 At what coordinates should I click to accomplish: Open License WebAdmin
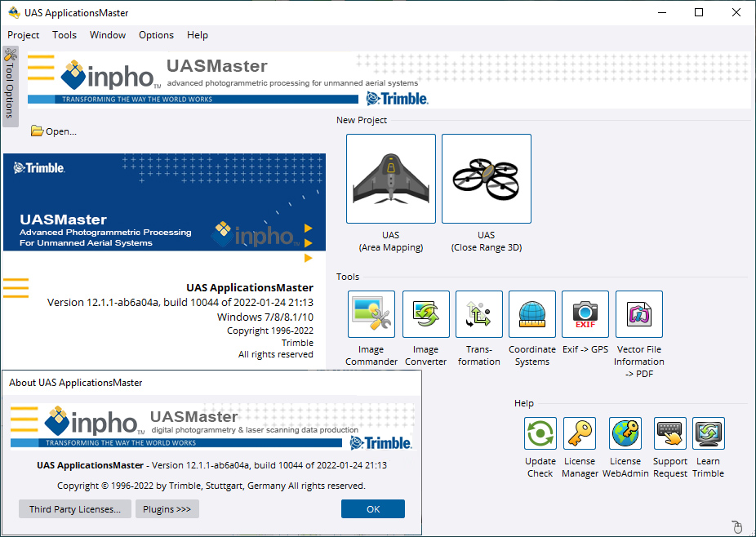coord(625,433)
